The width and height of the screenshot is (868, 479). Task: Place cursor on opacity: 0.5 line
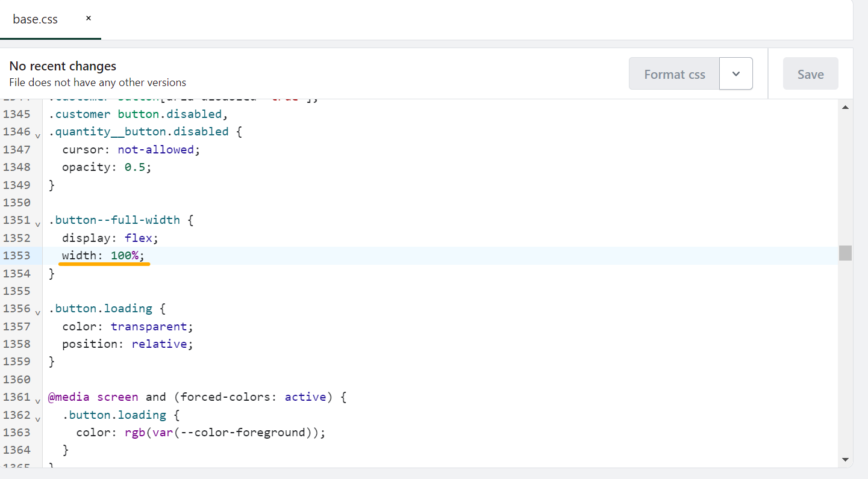point(107,167)
